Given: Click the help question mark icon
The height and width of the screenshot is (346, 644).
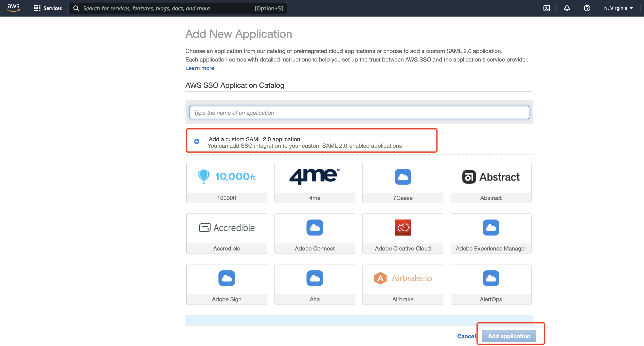Looking at the screenshot, I should (587, 8).
